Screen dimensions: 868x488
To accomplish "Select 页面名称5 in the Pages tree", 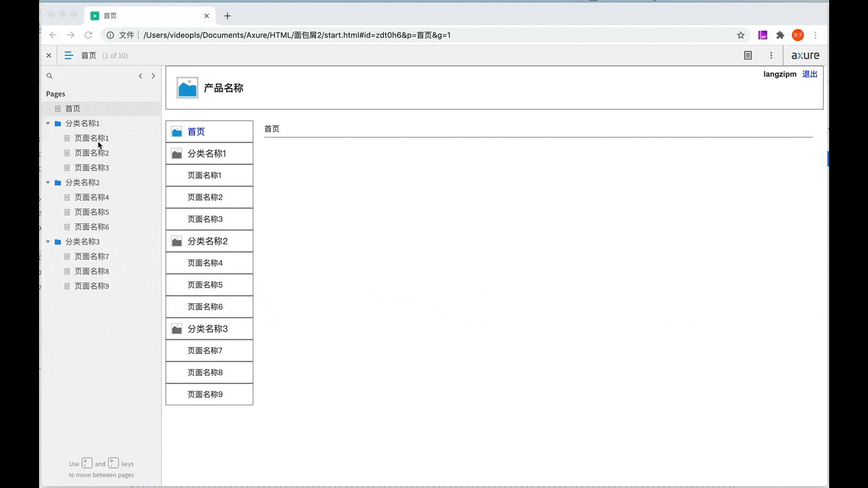I will coord(91,212).
